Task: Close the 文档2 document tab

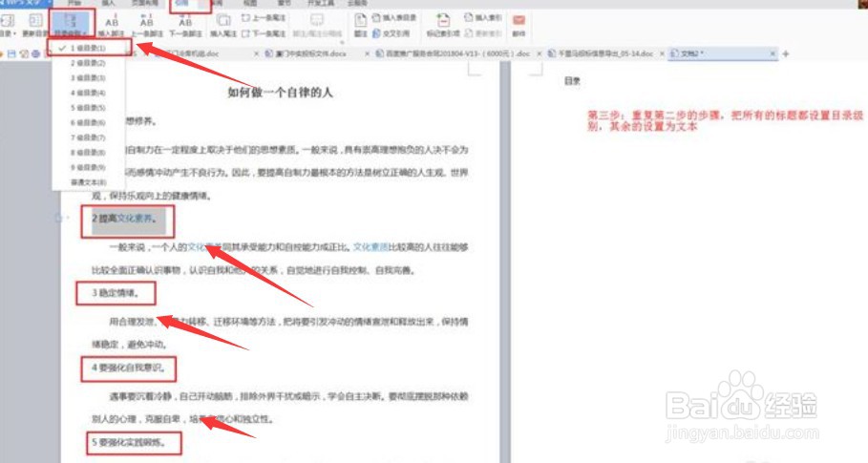Action: click(x=773, y=53)
